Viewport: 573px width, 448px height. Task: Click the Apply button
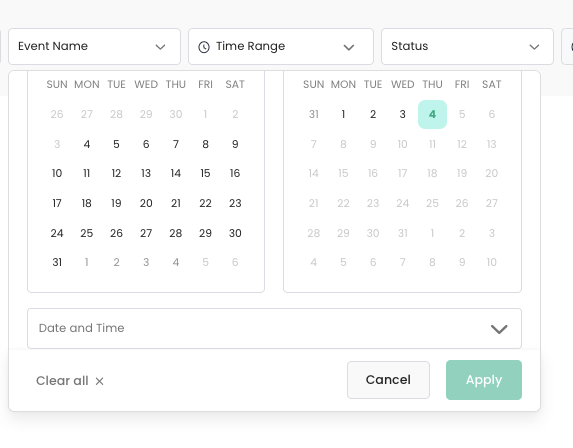coord(484,380)
